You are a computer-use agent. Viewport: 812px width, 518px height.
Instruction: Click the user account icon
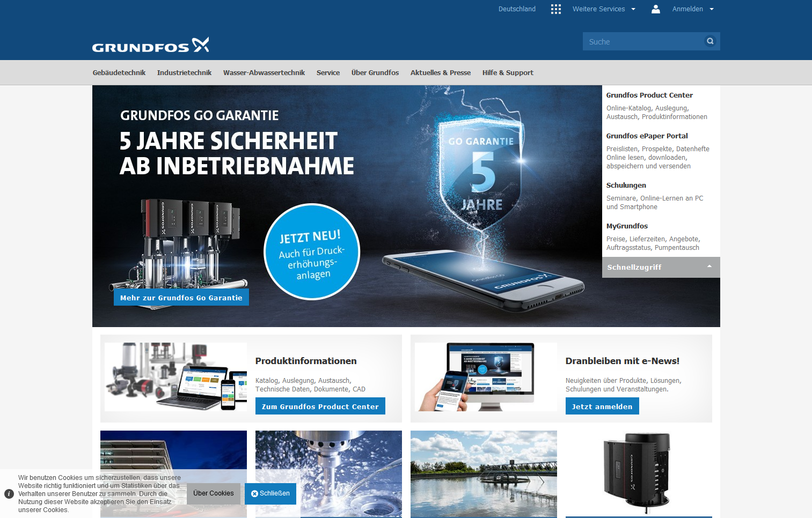coord(656,9)
